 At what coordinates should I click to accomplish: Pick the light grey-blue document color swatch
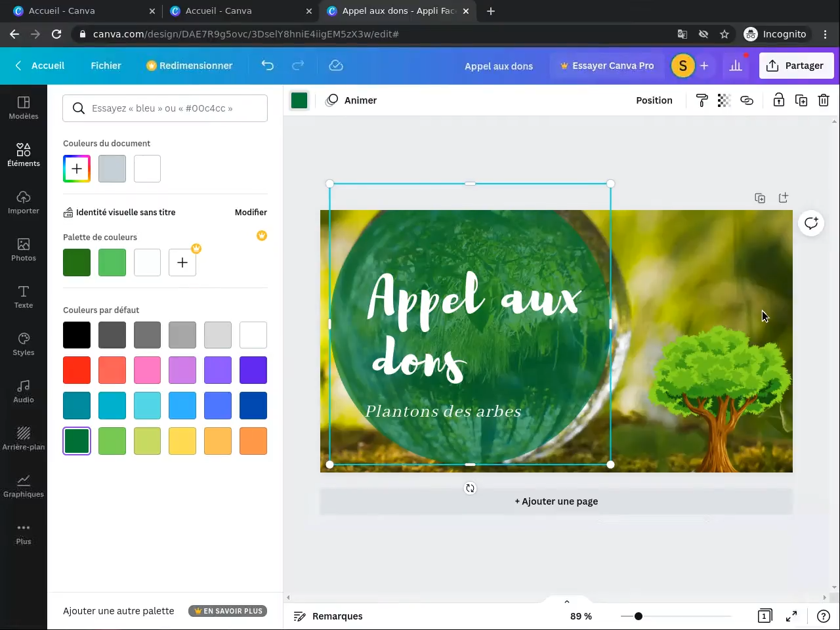[x=112, y=169]
